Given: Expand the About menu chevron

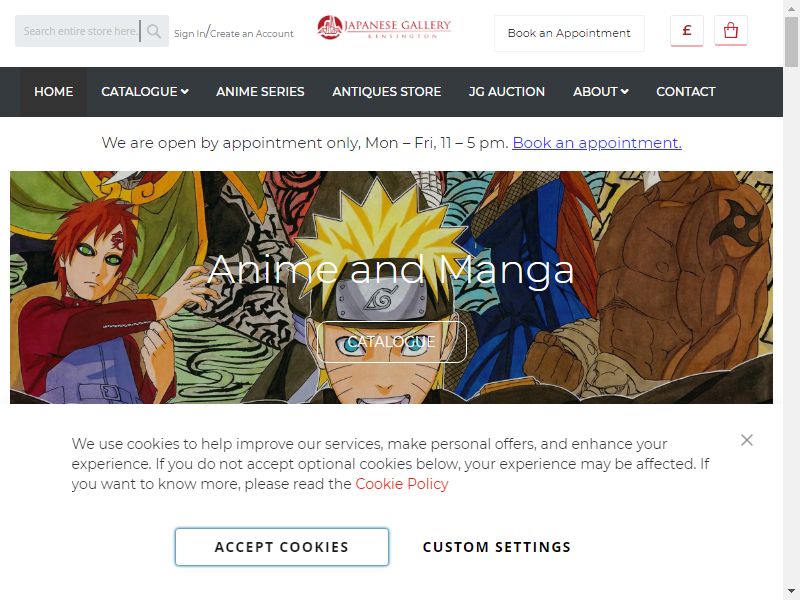Looking at the screenshot, I should point(624,92).
